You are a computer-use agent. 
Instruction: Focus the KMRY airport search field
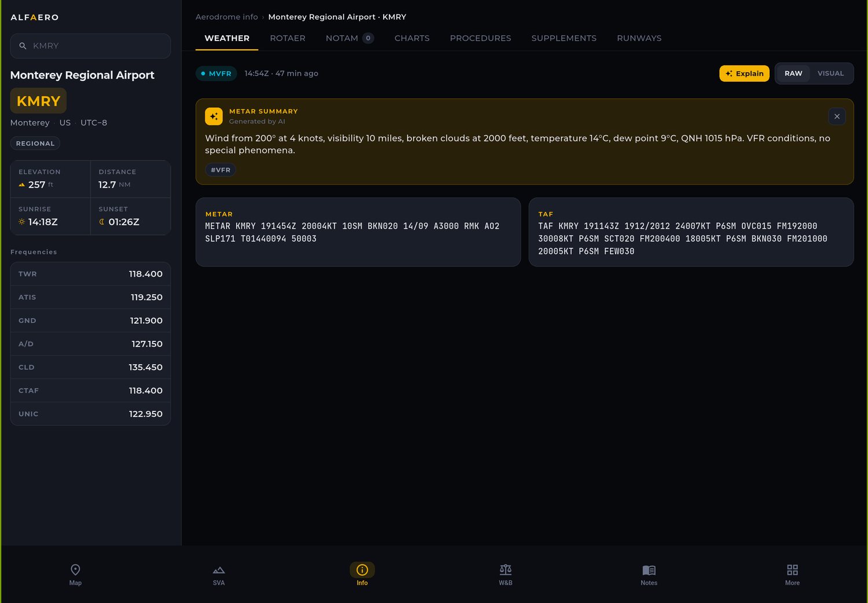click(90, 46)
